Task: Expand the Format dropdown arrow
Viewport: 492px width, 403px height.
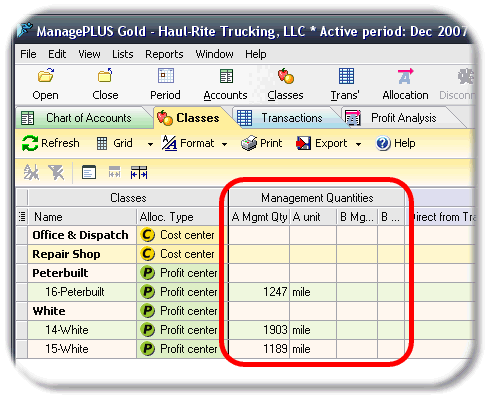Action: [224, 144]
